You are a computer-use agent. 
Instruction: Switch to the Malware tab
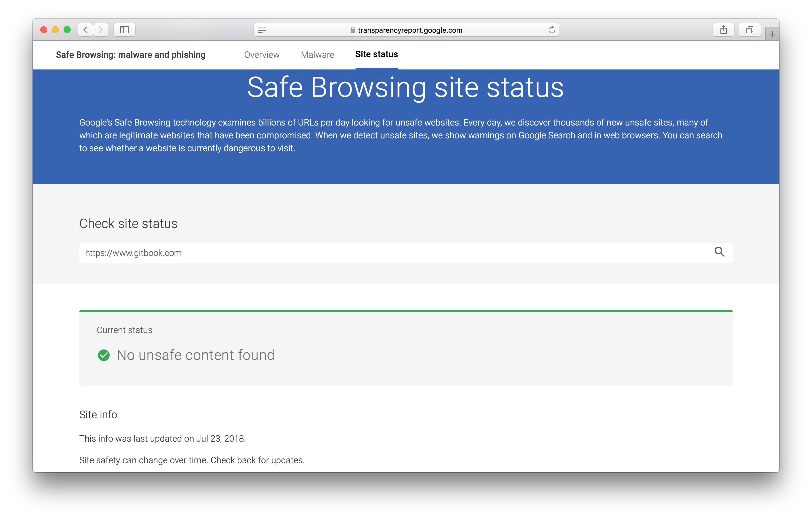click(317, 55)
